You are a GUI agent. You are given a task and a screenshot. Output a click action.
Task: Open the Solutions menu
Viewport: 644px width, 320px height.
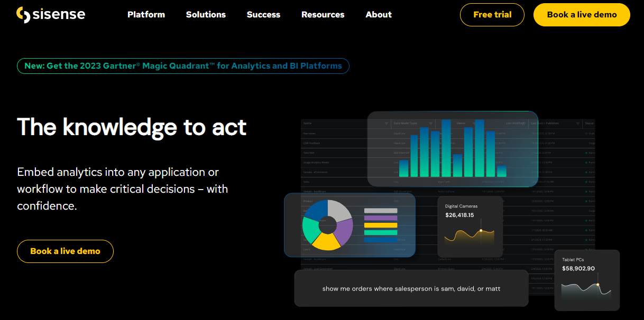[206, 15]
